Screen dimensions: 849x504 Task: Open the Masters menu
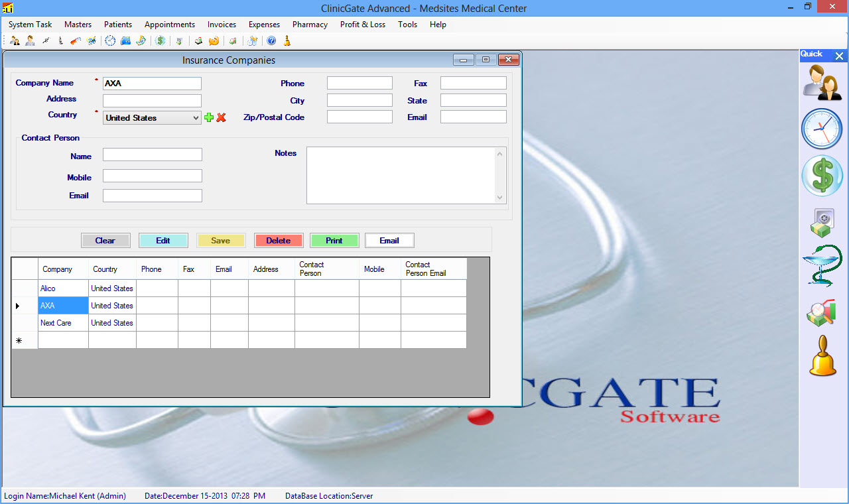click(x=78, y=25)
